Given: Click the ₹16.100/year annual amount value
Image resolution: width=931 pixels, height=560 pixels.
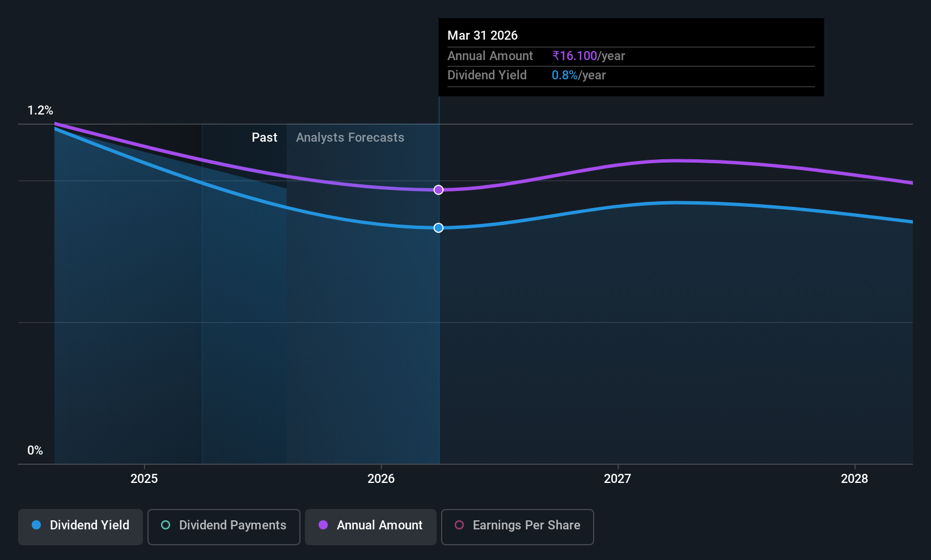Looking at the screenshot, I should (589, 56).
